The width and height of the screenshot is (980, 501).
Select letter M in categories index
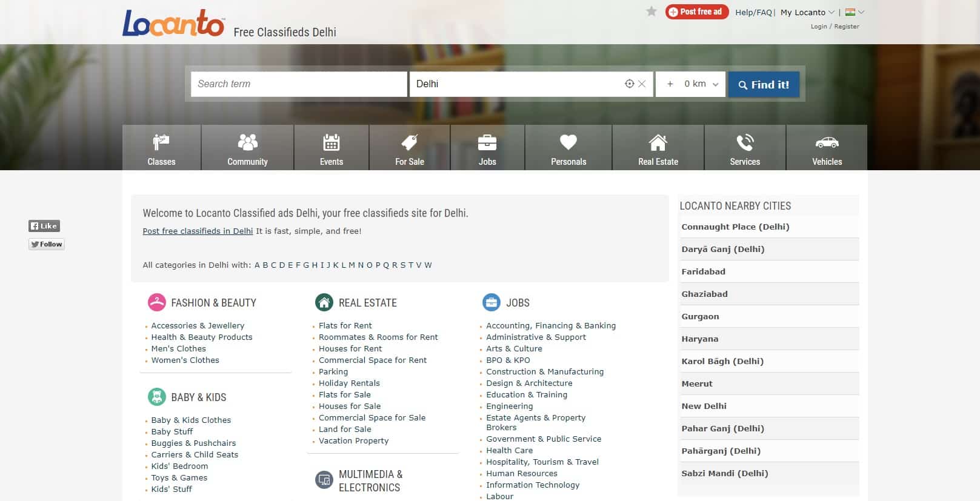coord(352,265)
